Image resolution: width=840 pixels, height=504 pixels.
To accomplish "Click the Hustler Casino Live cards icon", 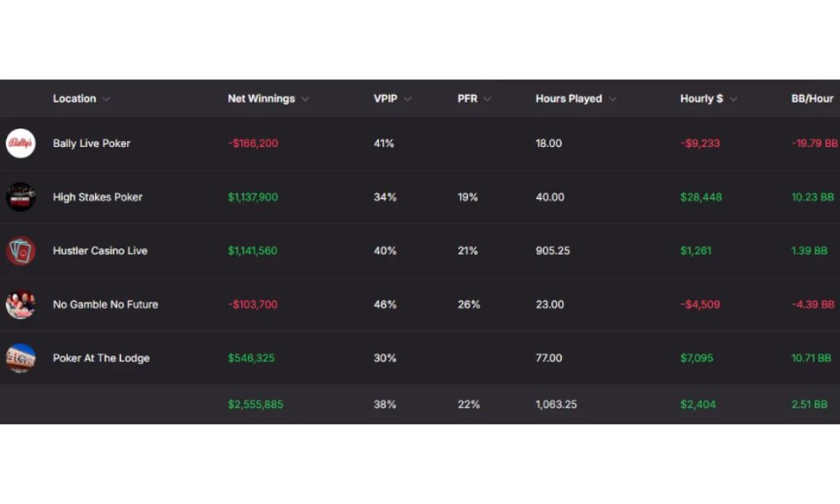I will (x=20, y=250).
